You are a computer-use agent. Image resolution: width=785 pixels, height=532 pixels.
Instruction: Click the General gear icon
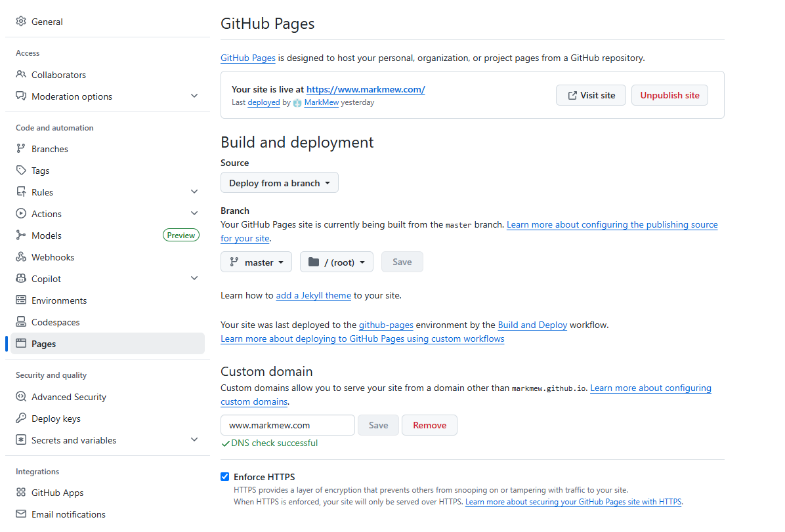20,21
